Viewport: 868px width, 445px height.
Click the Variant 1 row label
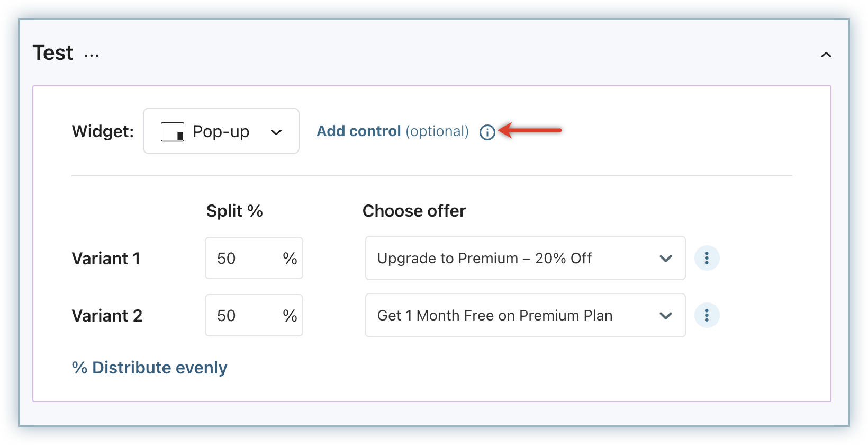(x=106, y=259)
